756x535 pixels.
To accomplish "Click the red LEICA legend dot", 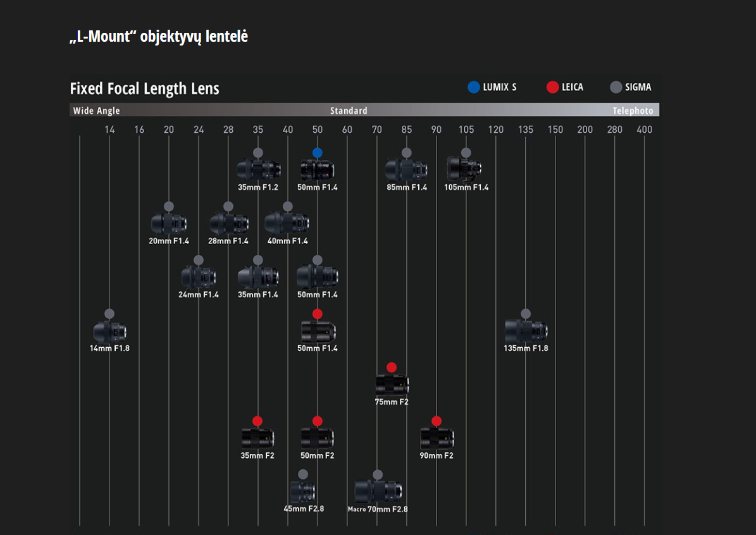I will (552, 87).
